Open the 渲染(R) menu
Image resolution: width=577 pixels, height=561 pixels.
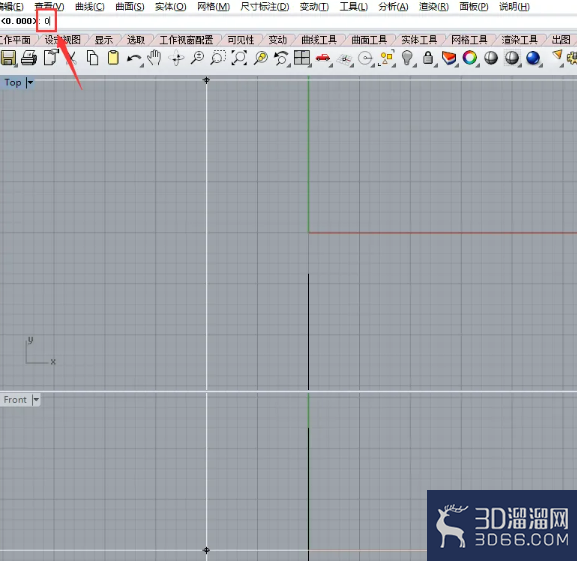click(x=434, y=7)
